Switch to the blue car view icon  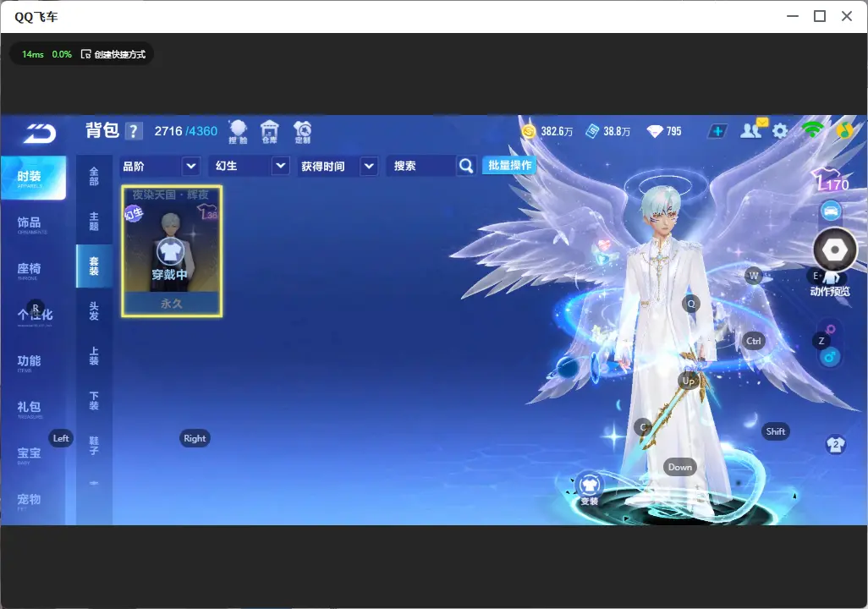click(x=831, y=211)
